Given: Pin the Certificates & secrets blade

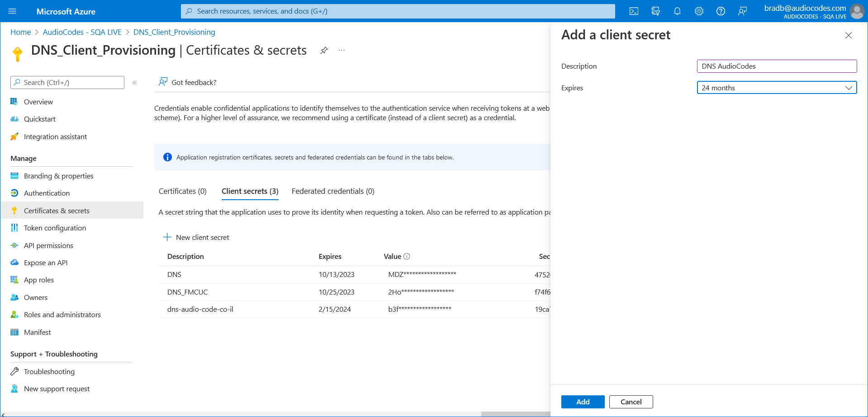Looking at the screenshot, I should click(324, 50).
